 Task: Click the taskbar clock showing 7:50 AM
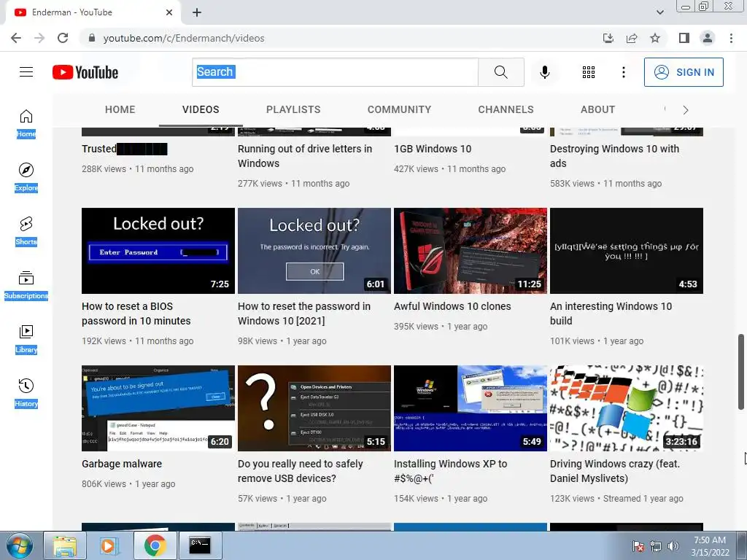click(710, 545)
